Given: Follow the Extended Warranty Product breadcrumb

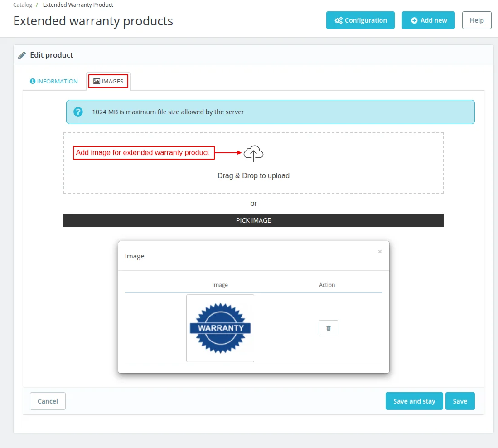Looking at the screenshot, I should (x=77, y=5).
